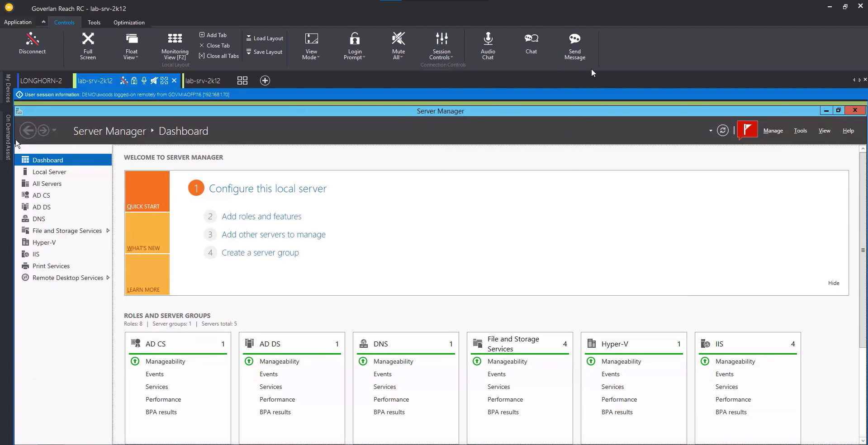This screenshot has height=445, width=868.
Task: Select the LEARN MORE tile
Action: 147,275
